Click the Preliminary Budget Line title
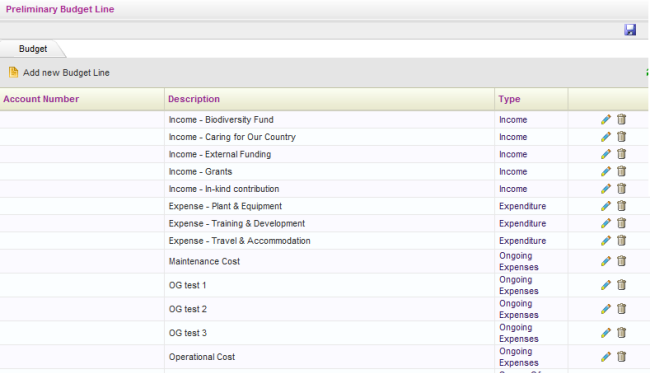Viewport: 650px width, 373px height. [x=60, y=9]
